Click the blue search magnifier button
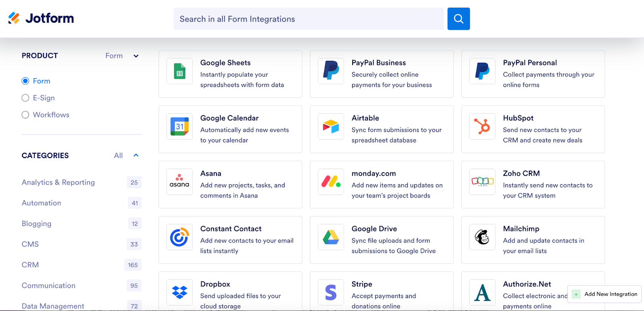This screenshot has width=644, height=311. pyautogui.click(x=458, y=19)
